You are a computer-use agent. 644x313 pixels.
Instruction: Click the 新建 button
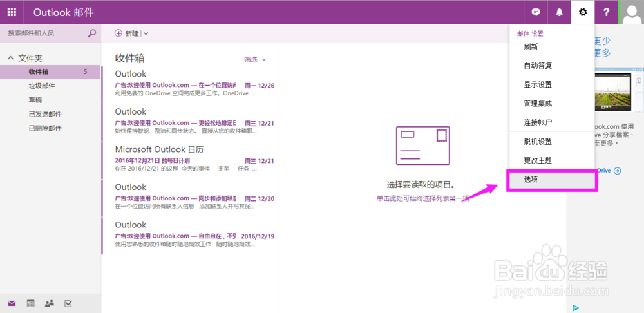126,33
